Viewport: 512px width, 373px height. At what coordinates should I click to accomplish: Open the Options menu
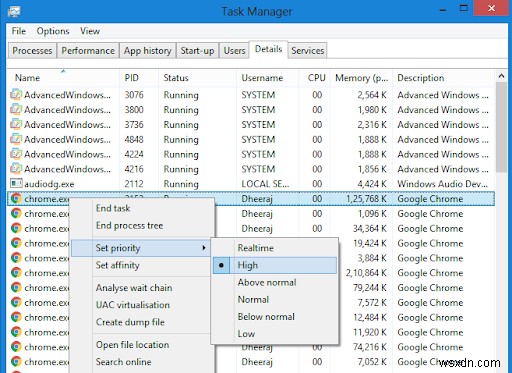[x=53, y=31]
